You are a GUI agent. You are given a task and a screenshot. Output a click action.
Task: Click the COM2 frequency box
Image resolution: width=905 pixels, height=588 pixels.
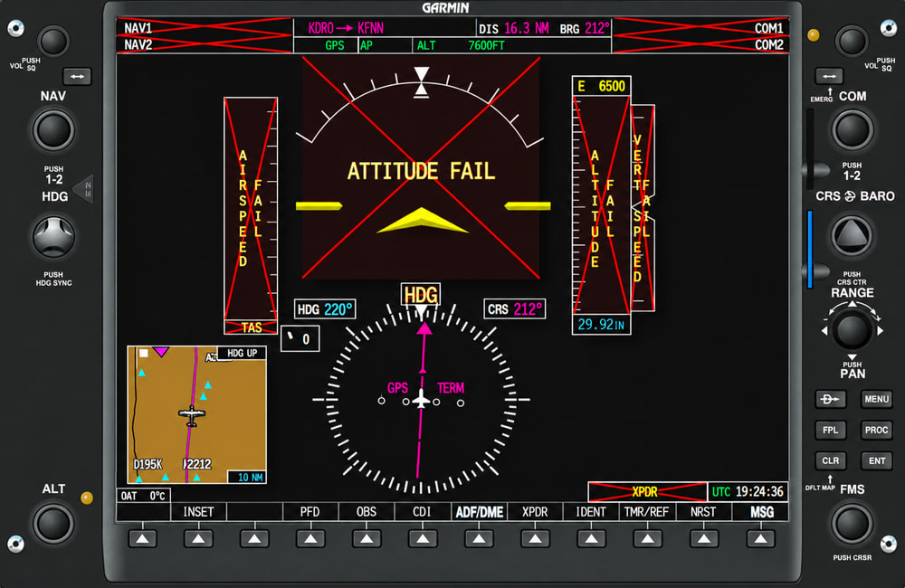pyautogui.click(x=700, y=44)
